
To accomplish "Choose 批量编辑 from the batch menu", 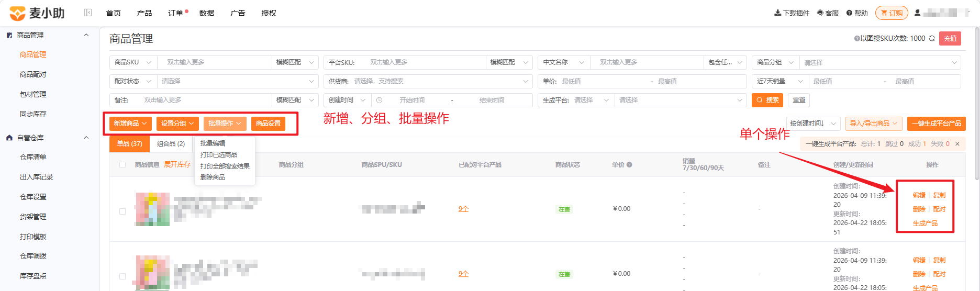I will tap(213, 143).
